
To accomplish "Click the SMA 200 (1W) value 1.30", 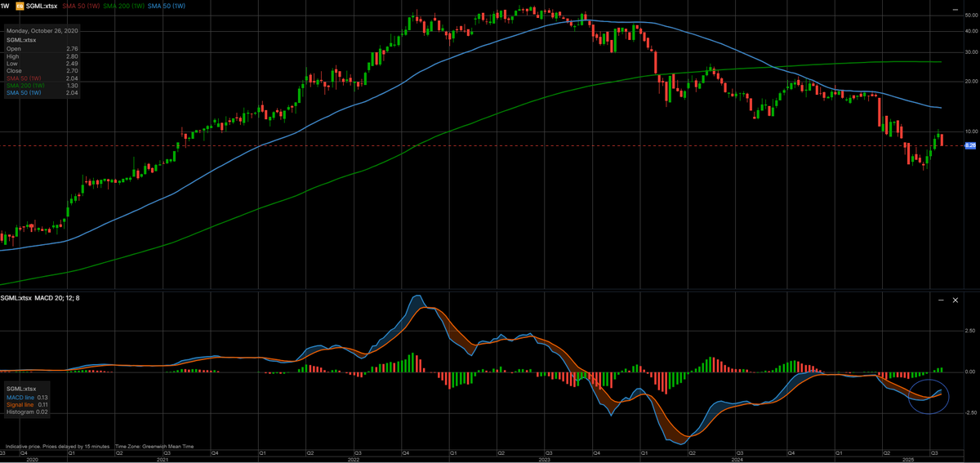I will pos(71,86).
